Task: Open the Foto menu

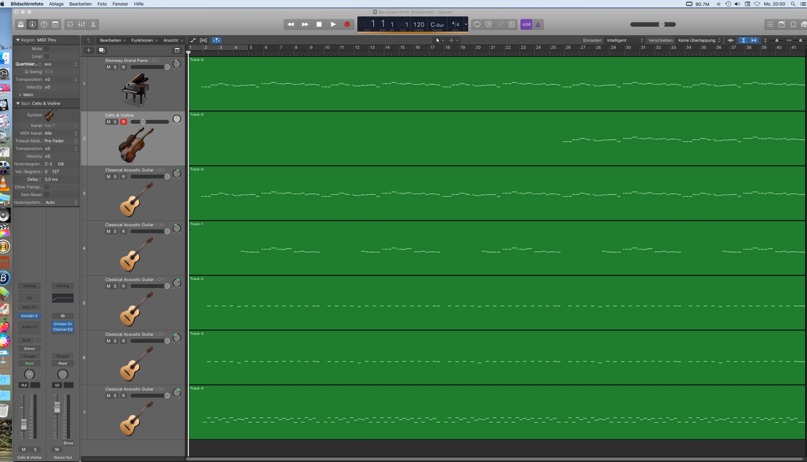Action: coord(102,4)
